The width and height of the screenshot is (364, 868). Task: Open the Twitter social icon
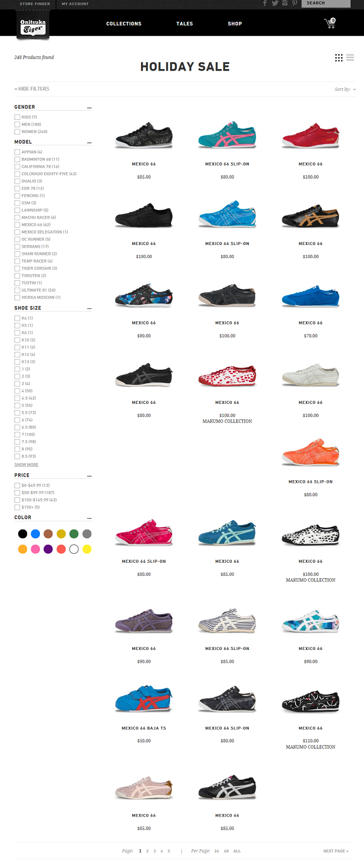275,3
